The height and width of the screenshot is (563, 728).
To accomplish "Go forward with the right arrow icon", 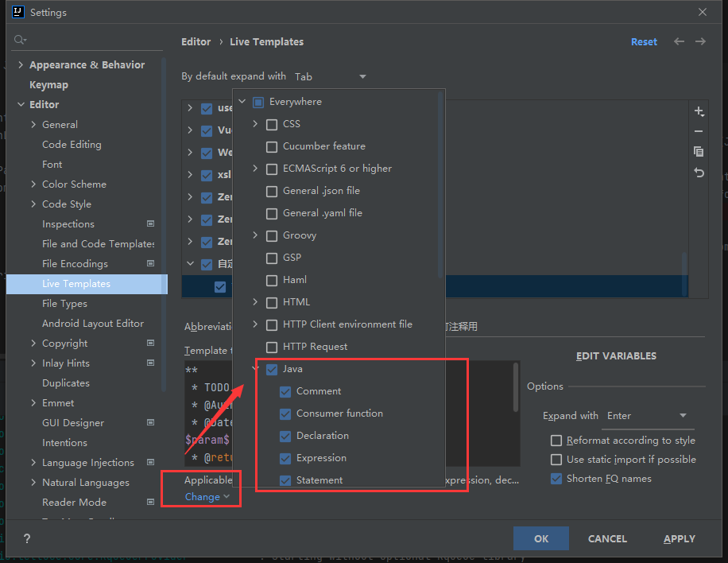I will (700, 41).
